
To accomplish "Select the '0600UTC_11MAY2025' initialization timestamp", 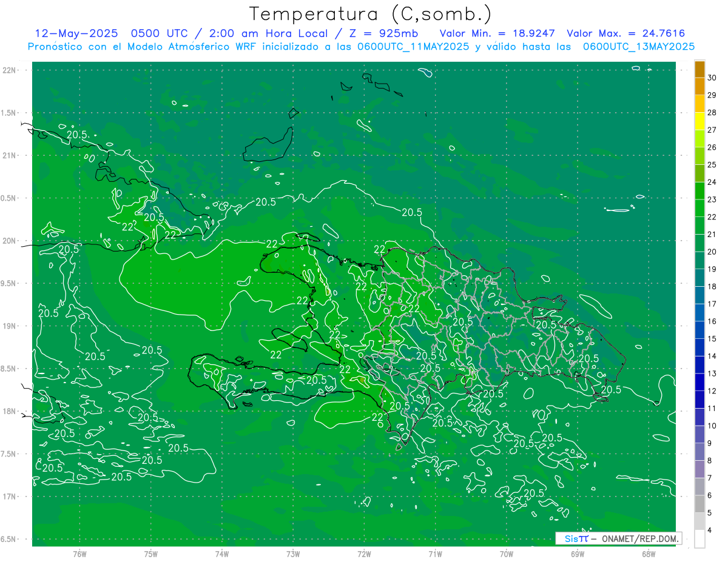I will [413, 46].
